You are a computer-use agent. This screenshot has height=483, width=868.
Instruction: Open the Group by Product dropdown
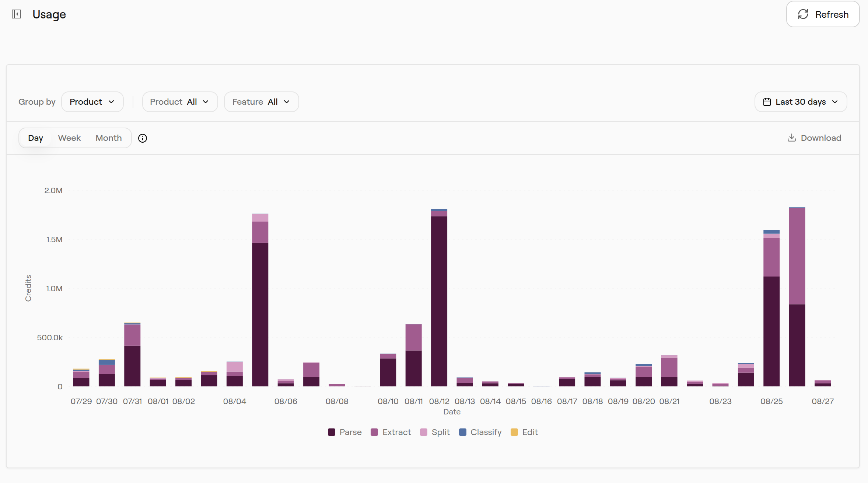92,102
